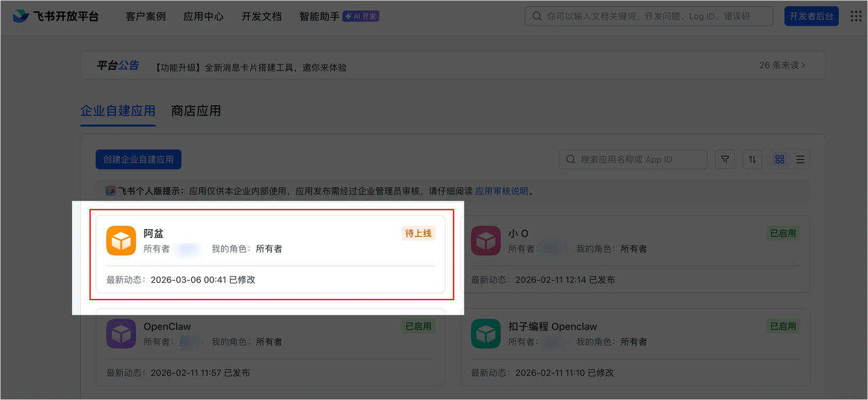Open the filter funnel icon
Viewport: 868px width, 400px height.
click(725, 159)
